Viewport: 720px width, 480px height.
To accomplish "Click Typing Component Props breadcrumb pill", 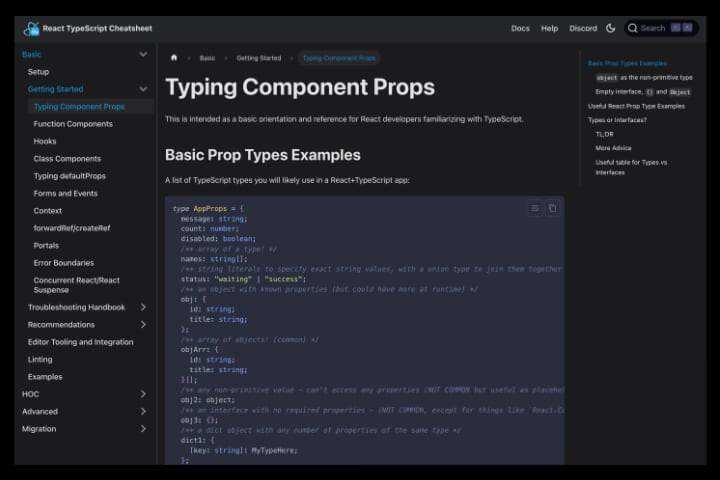I will pyautogui.click(x=339, y=58).
